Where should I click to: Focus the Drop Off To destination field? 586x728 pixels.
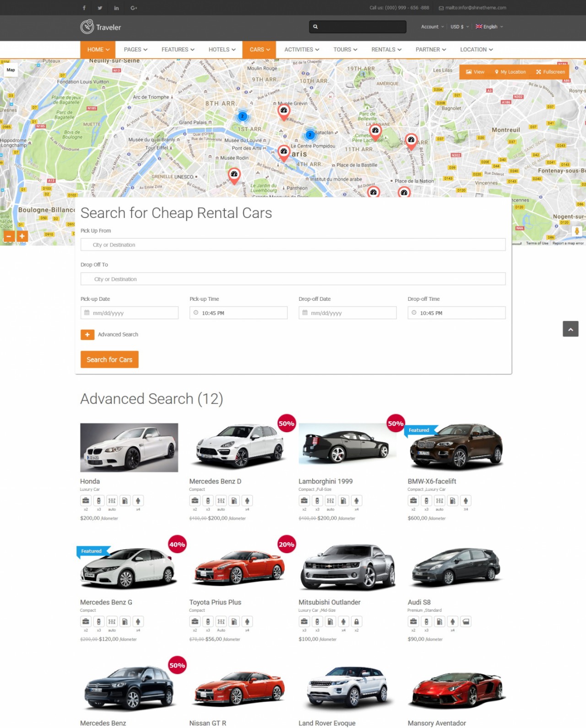(293, 279)
